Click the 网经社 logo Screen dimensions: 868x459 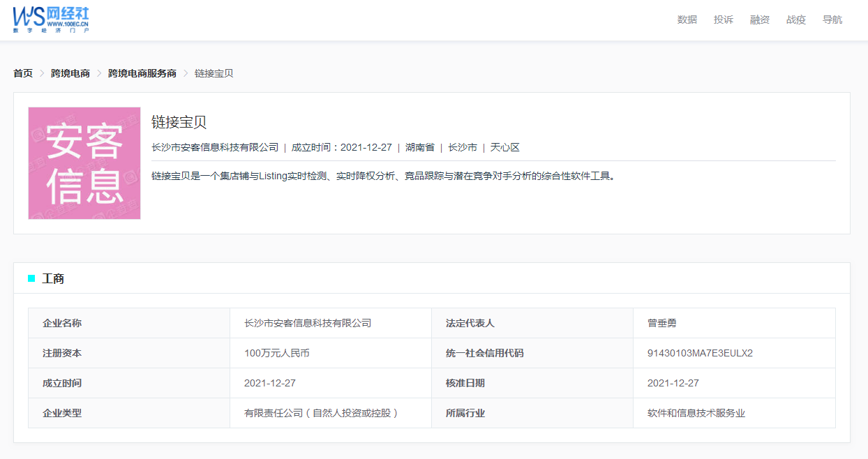[x=51, y=20]
